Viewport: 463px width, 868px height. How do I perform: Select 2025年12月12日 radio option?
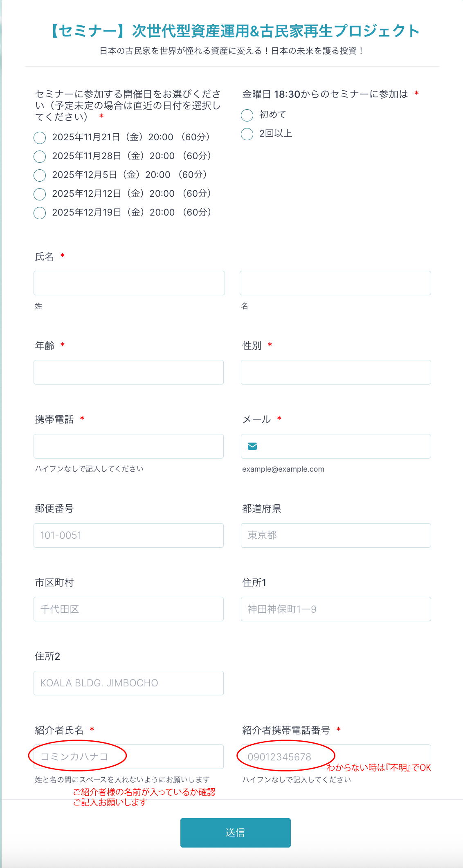(40, 194)
